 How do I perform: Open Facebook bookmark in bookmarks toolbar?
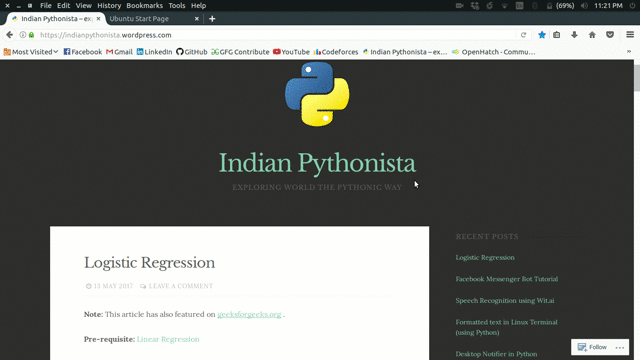coord(82,52)
